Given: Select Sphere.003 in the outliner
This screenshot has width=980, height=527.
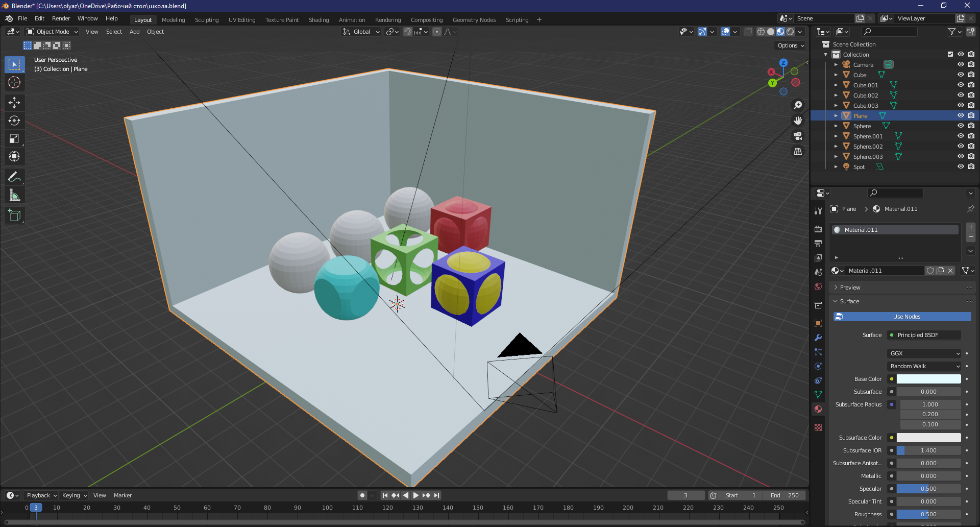Looking at the screenshot, I should (x=867, y=157).
